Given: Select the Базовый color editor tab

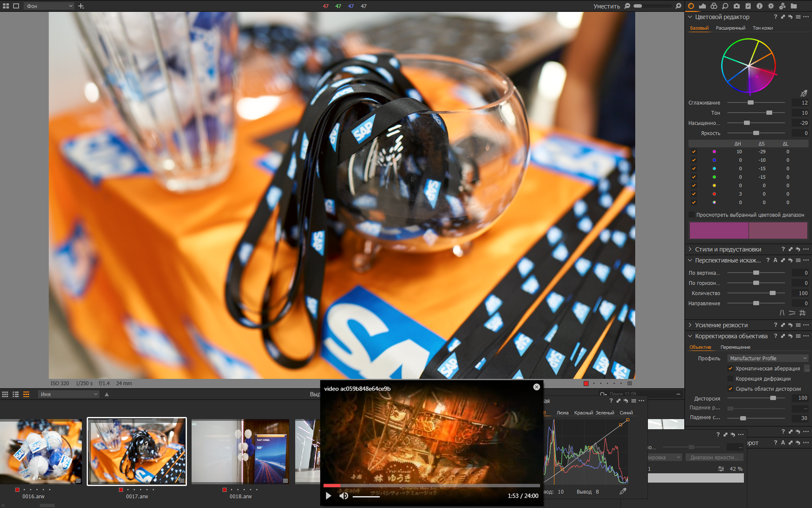Looking at the screenshot, I should coord(699,28).
